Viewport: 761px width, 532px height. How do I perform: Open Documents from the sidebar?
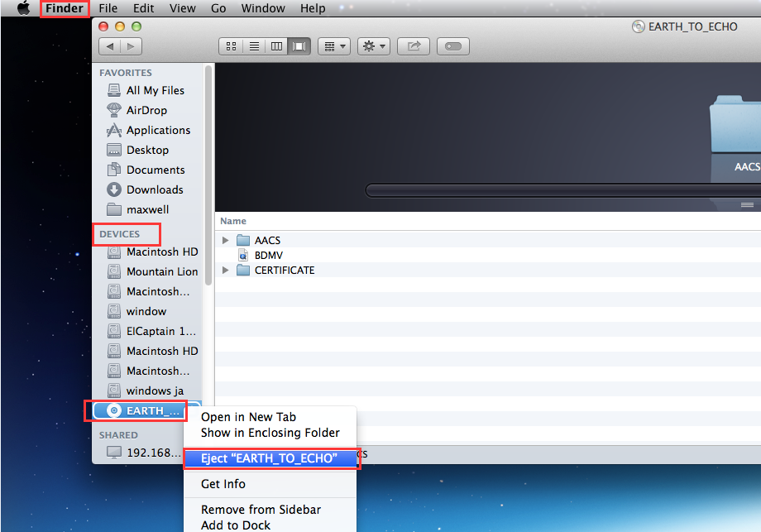147,170
